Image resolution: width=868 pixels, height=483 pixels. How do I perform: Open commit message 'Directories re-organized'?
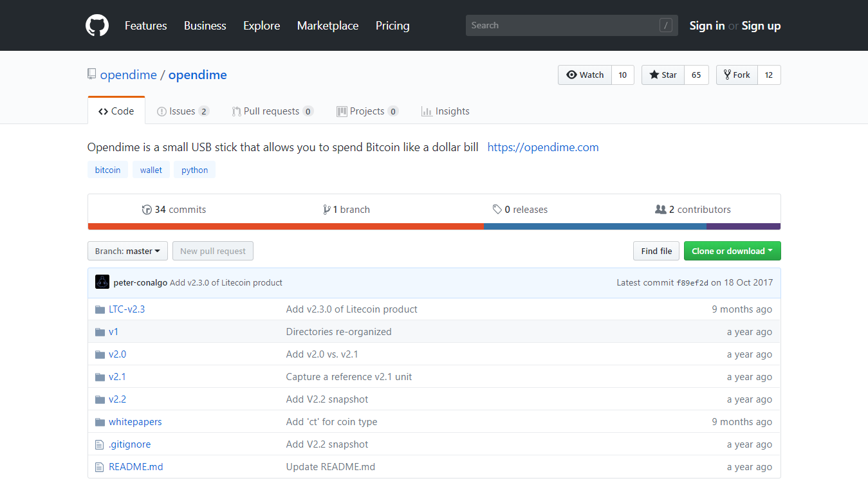point(338,332)
